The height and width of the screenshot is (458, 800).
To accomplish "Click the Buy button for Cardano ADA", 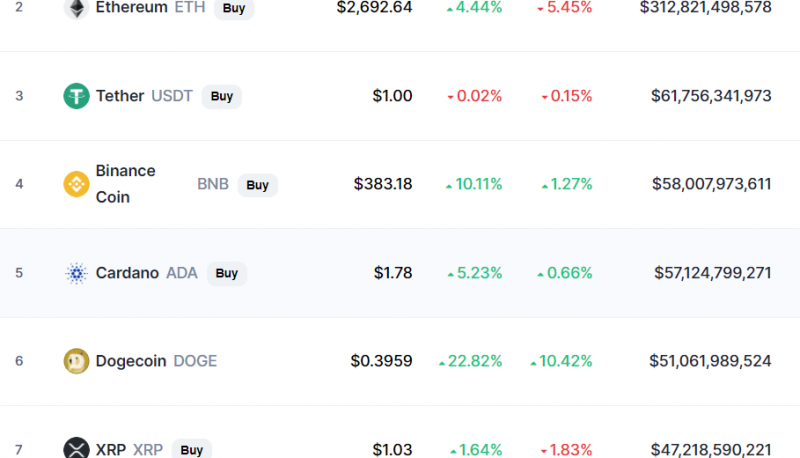I will (227, 273).
